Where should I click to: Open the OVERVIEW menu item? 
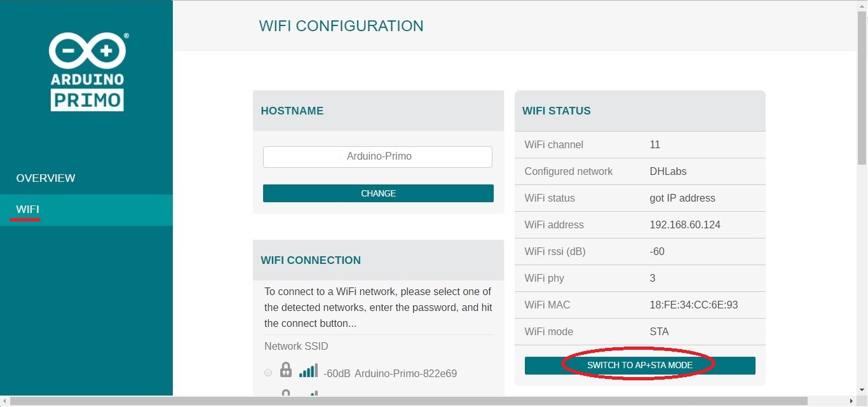point(46,178)
